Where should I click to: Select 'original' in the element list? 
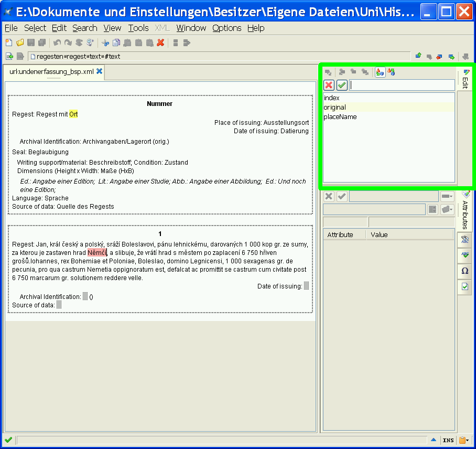[389, 107]
